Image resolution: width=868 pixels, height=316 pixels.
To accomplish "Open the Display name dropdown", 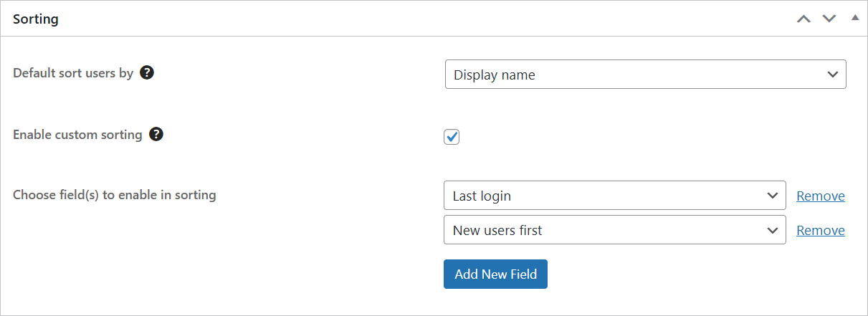I will (x=645, y=75).
